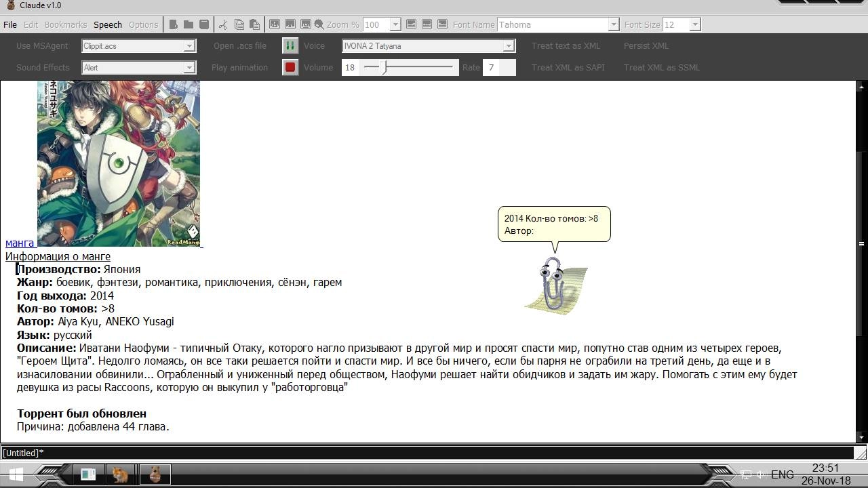Open the Alert sound effects dropdown
Image resolution: width=868 pixels, height=488 pixels.
coord(189,67)
